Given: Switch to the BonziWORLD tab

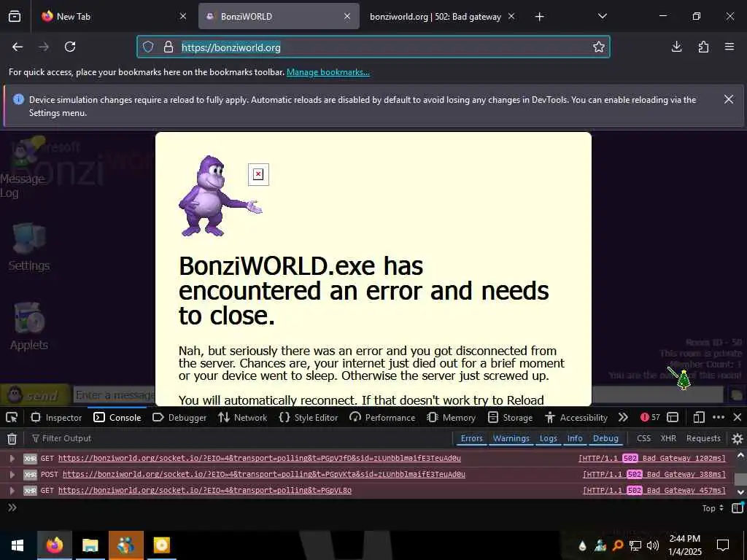Looking at the screenshot, I should pyautogui.click(x=279, y=17).
